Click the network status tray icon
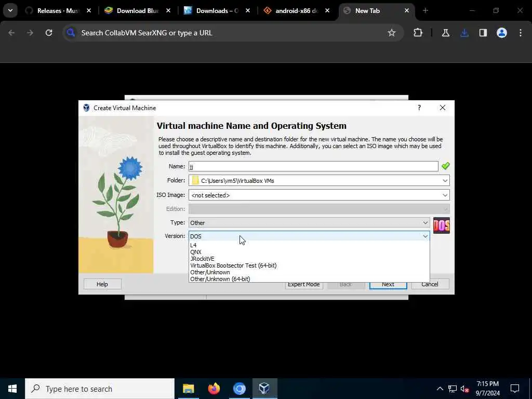 tap(453, 389)
